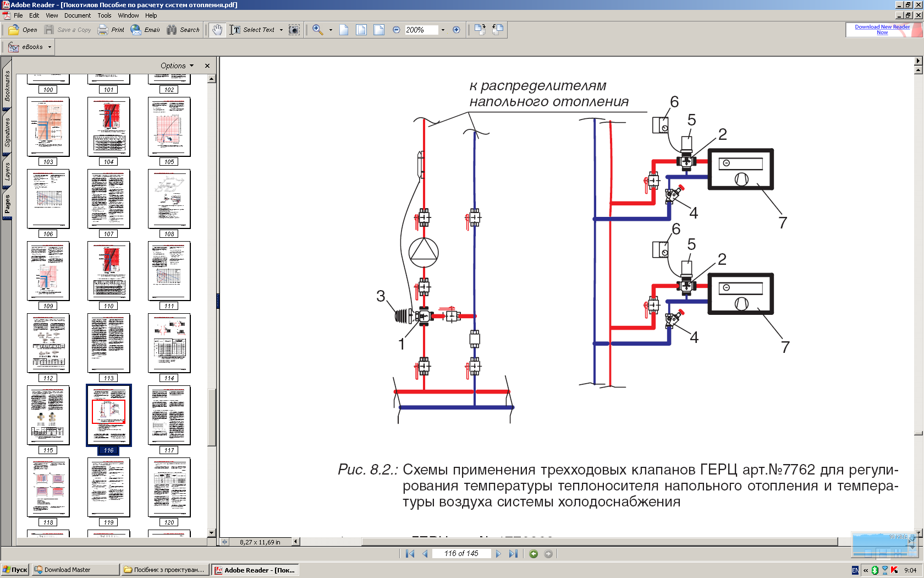924x578 pixels.
Task: Select the Hand tool
Action: 218,30
